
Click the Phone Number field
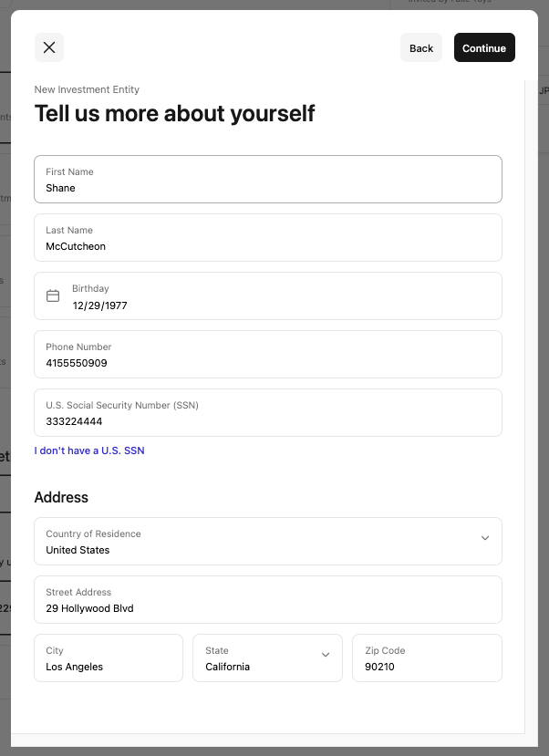[268, 355]
